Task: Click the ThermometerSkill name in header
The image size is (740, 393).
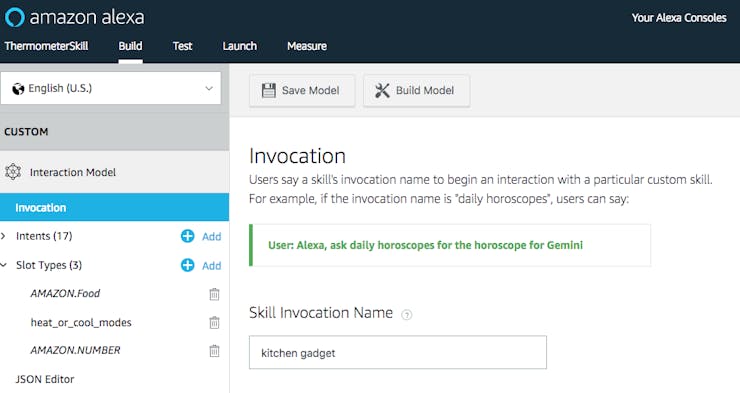Action: pos(46,46)
